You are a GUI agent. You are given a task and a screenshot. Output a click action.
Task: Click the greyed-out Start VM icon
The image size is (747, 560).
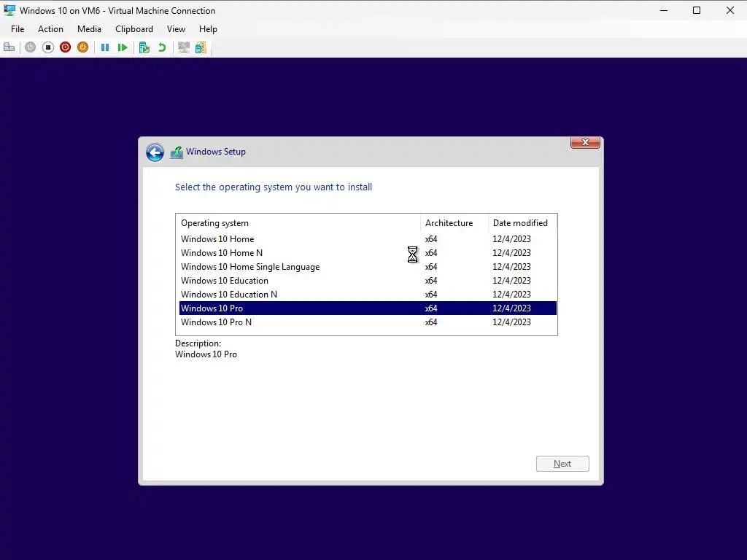(x=30, y=47)
